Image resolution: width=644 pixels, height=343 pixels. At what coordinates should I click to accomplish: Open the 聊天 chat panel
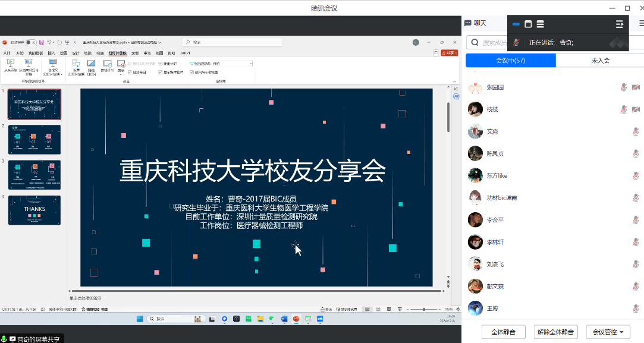coord(476,23)
